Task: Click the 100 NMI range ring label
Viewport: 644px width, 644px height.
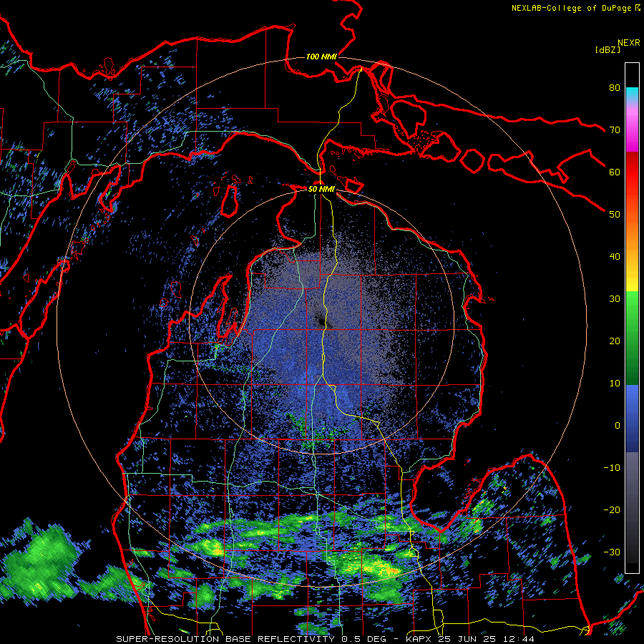Action: (x=321, y=57)
